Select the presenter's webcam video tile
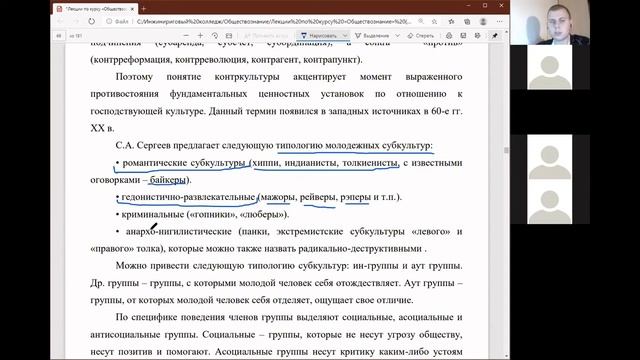The width and height of the screenshot is (640, 360). pos(550,22)
